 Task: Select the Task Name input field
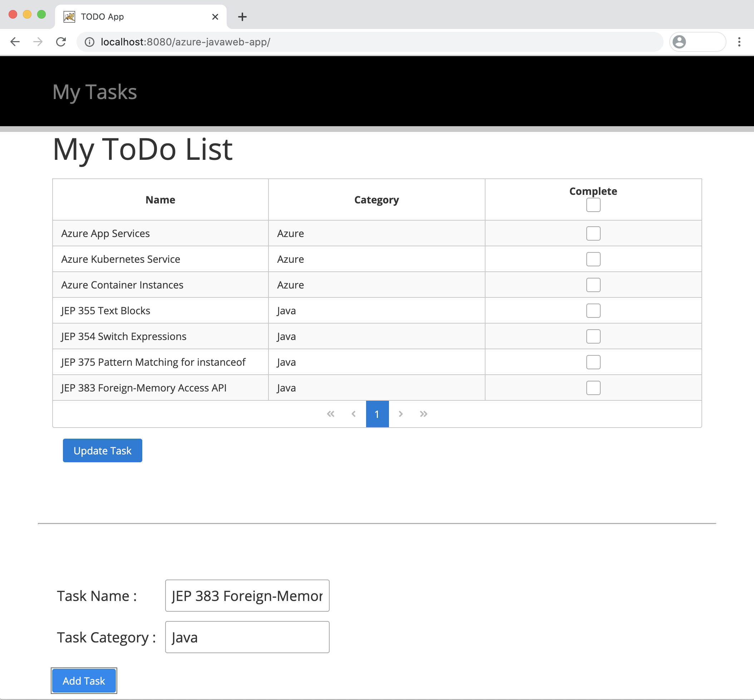(247, 596)
